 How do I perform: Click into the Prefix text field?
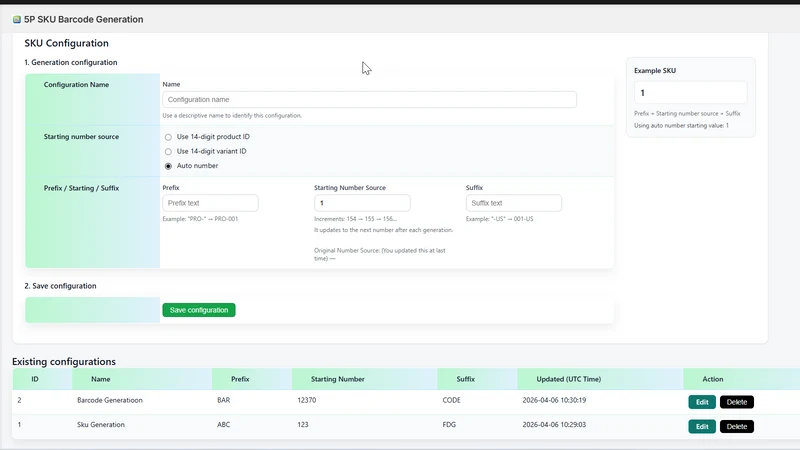[x=210, y=203]
